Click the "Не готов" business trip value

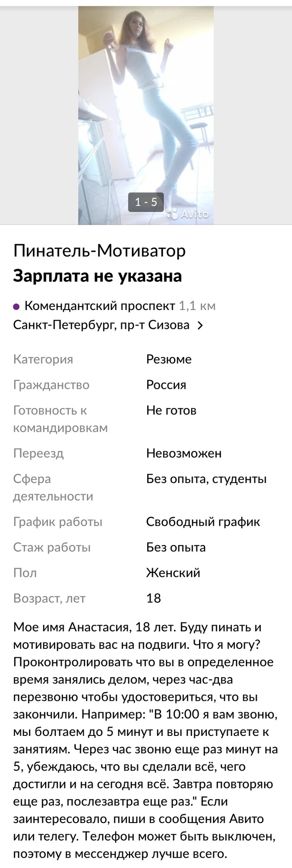171,410
